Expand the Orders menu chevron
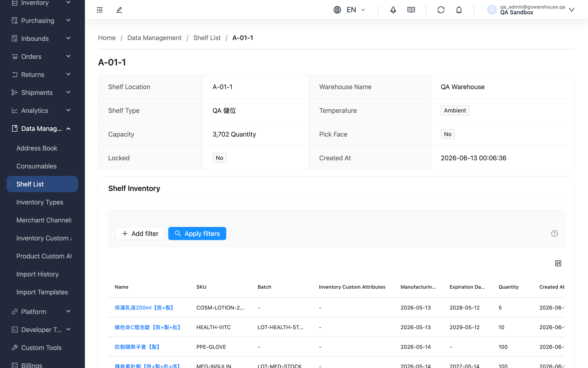 69,56
